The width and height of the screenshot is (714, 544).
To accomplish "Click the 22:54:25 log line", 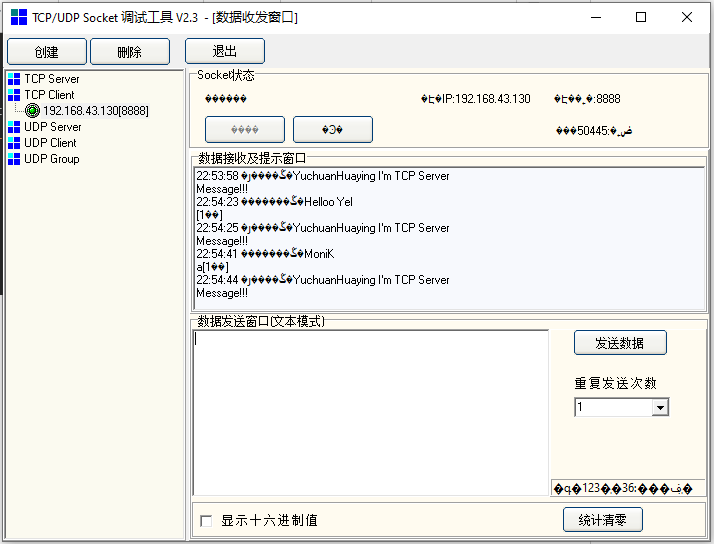I will 323,228.
